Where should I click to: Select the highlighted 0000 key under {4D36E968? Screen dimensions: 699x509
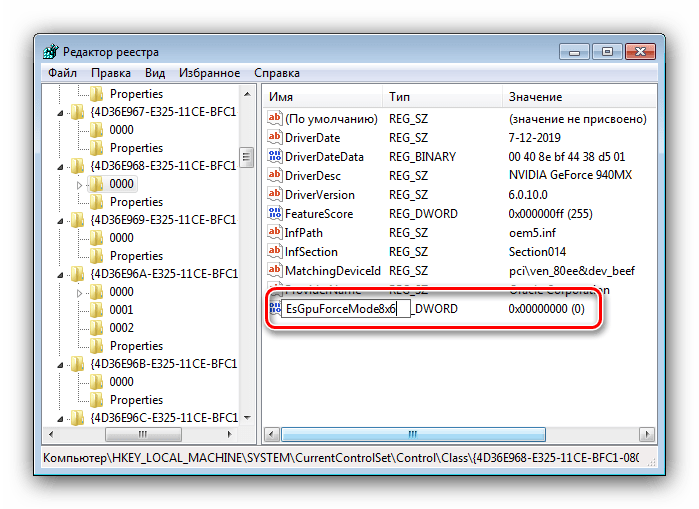click(x=121, y=184)
